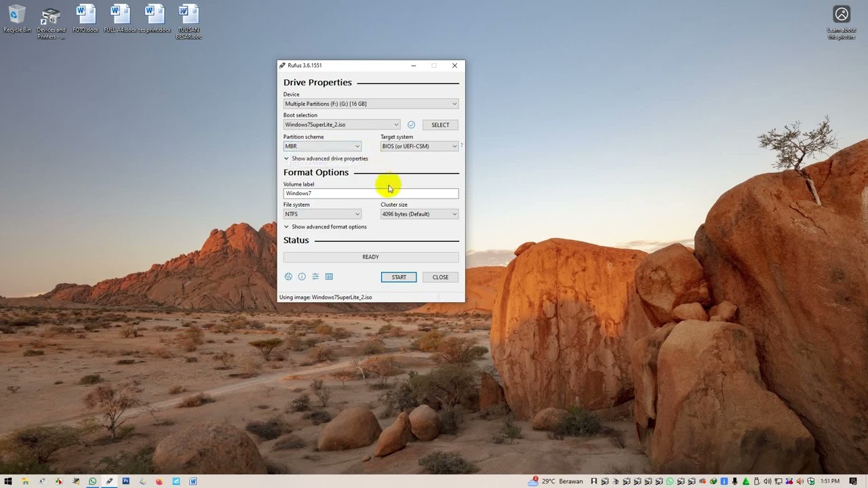Select the FULL A4.docx desktop file
This screenshot has height=488, width=868.
tap(119, 19)
